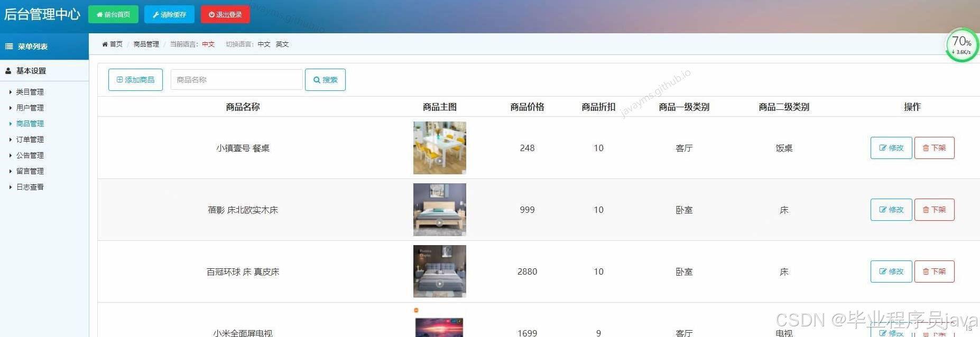Click 商品管理 in the breadcrumb

(x=146, y=44)
